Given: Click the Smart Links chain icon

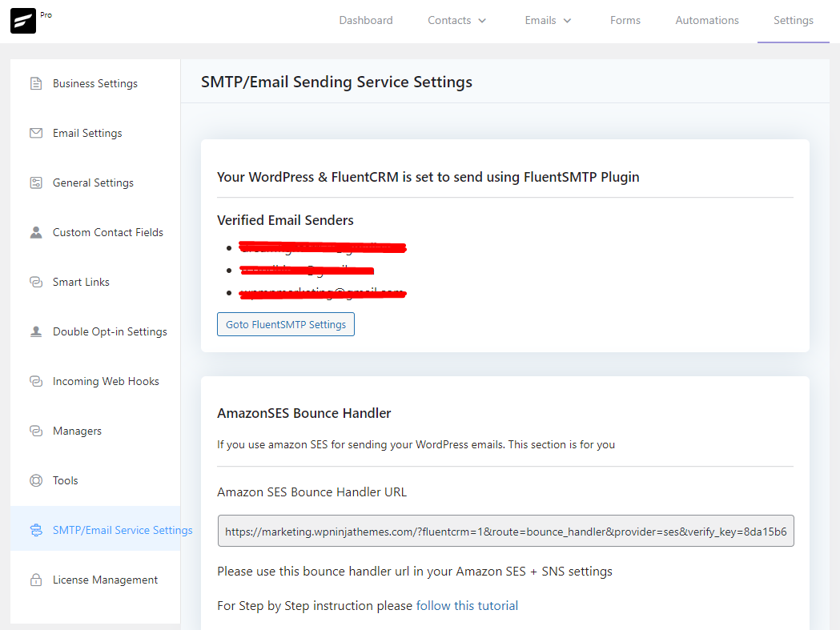Looking at the screenshot, I should pos(36,282).
